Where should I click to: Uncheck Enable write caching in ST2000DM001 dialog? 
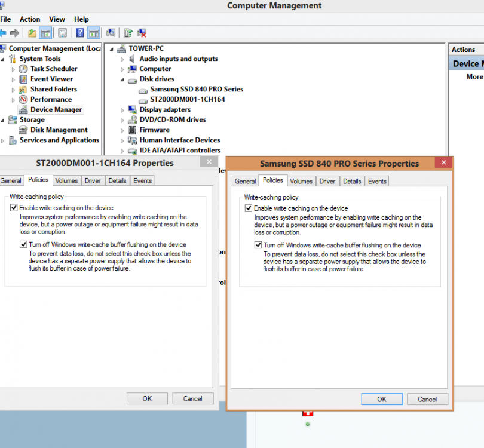coord(14,208)
